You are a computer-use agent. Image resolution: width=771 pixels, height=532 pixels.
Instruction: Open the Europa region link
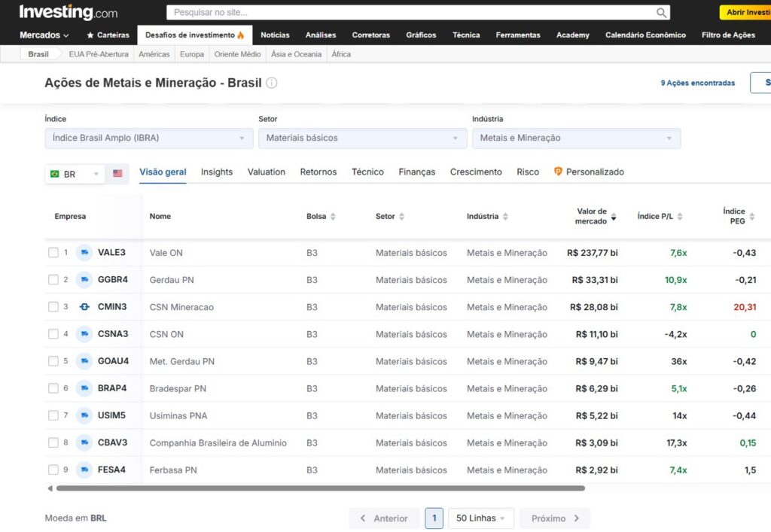[192, 54]
